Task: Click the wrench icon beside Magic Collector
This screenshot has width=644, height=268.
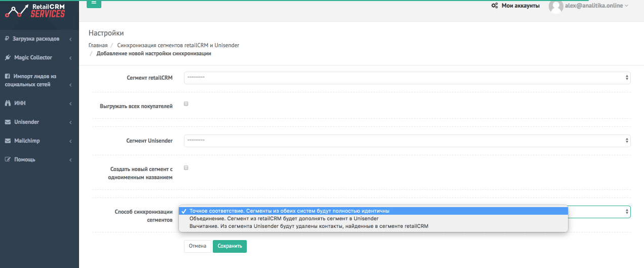Action: pyautogui.click(x=8, y=57)
